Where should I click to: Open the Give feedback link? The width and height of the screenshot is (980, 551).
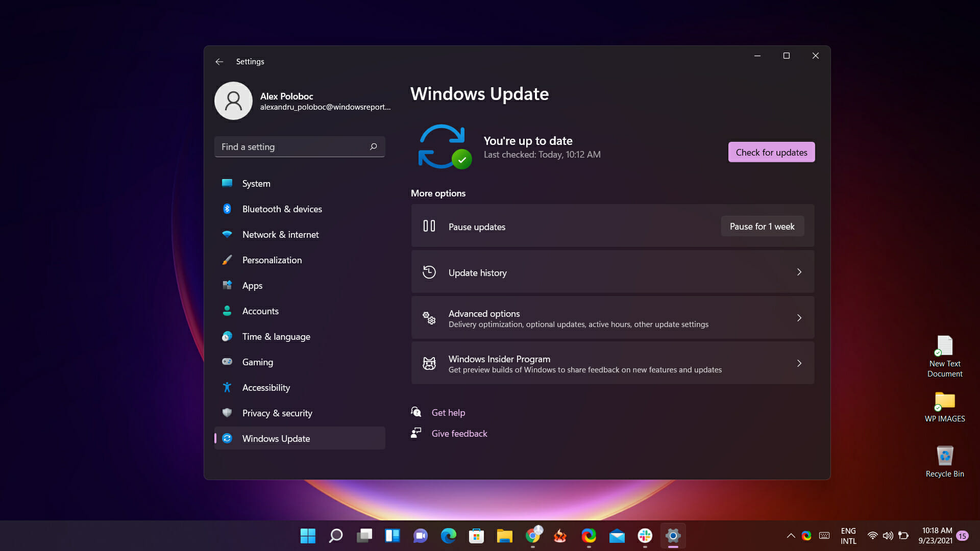459,434
